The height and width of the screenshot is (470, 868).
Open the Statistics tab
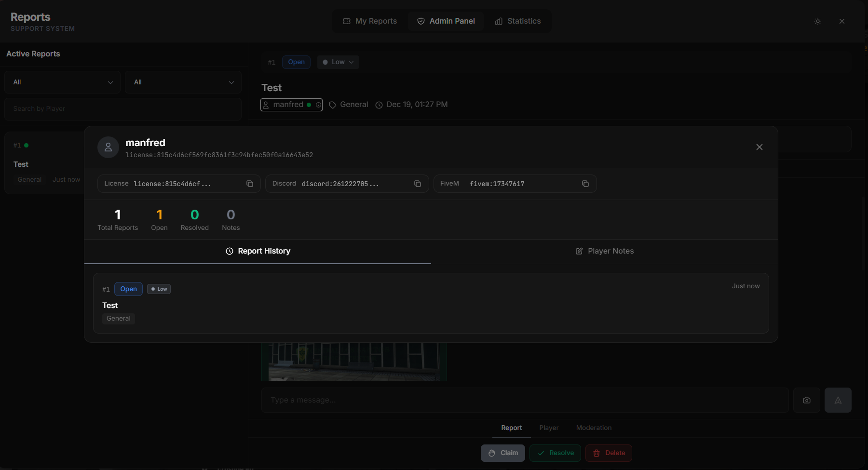(518, 21)
